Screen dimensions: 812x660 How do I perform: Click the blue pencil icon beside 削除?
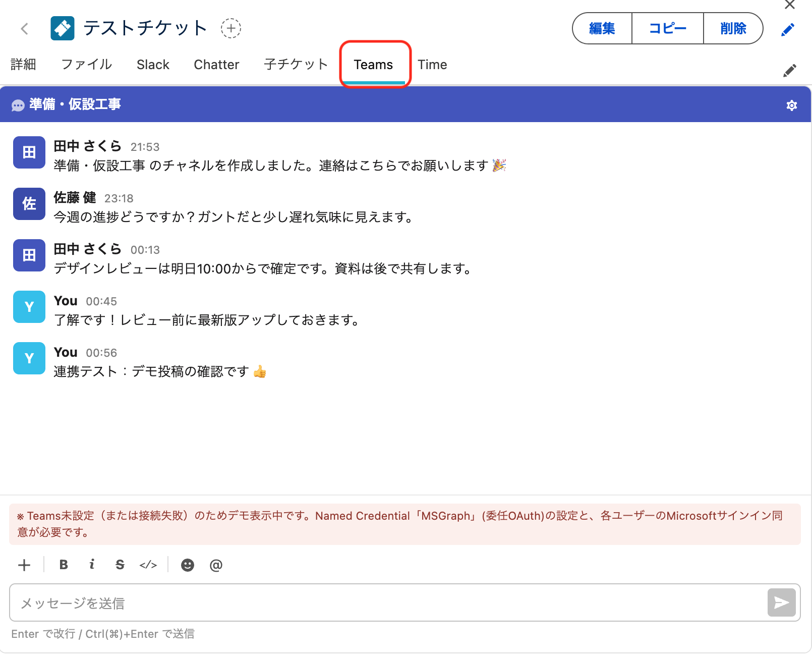pyautogui.click(x=787, y=29)
